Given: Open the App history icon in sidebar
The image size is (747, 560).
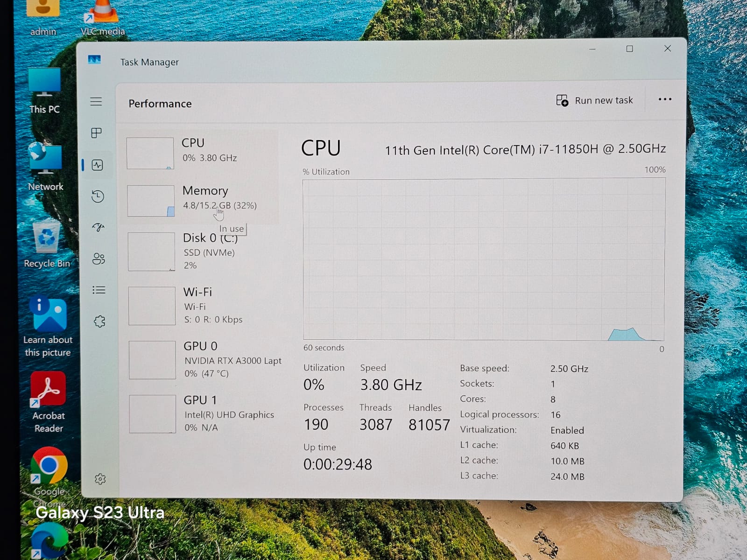Looking at the screenshot, I should [98, 196].
